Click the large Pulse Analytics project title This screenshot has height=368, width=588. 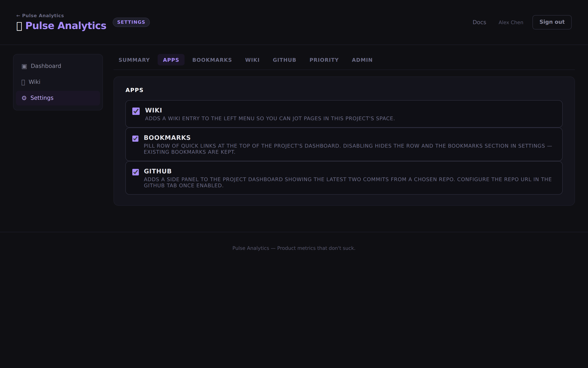point(66,26)
